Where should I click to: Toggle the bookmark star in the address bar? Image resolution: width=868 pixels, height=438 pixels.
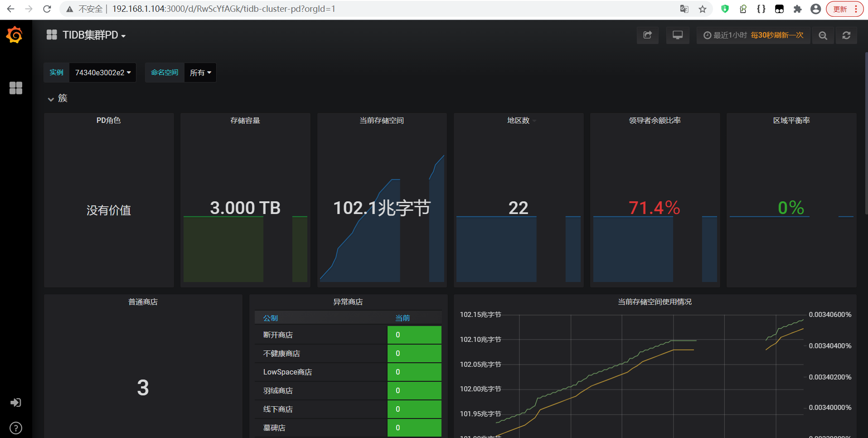click(702, 9)
